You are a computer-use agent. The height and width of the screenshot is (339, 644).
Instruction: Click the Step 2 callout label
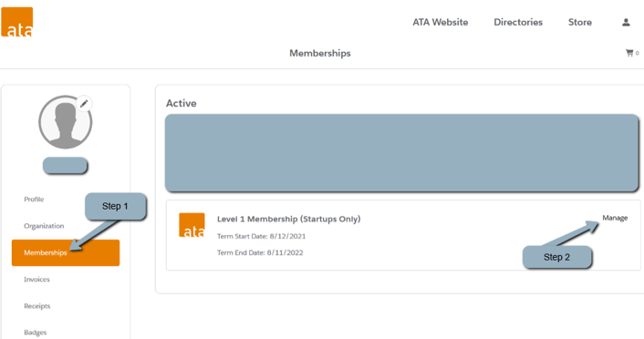pyautogui.click(x=557, y=257)
